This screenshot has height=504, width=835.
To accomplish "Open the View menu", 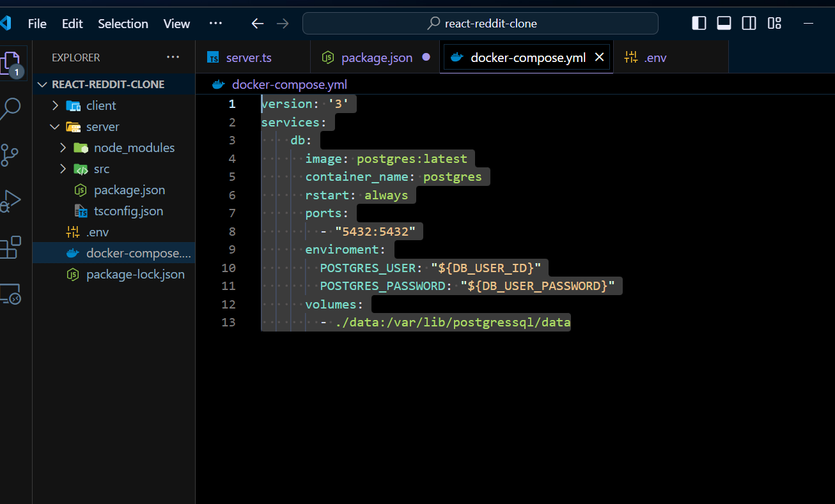I will coord(176,24).
